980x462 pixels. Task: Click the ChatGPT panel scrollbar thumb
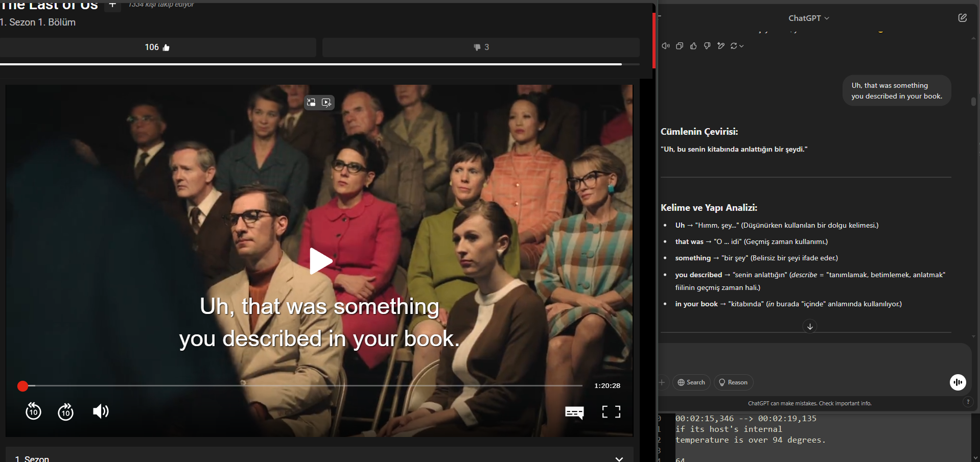[x=973, y=102]
